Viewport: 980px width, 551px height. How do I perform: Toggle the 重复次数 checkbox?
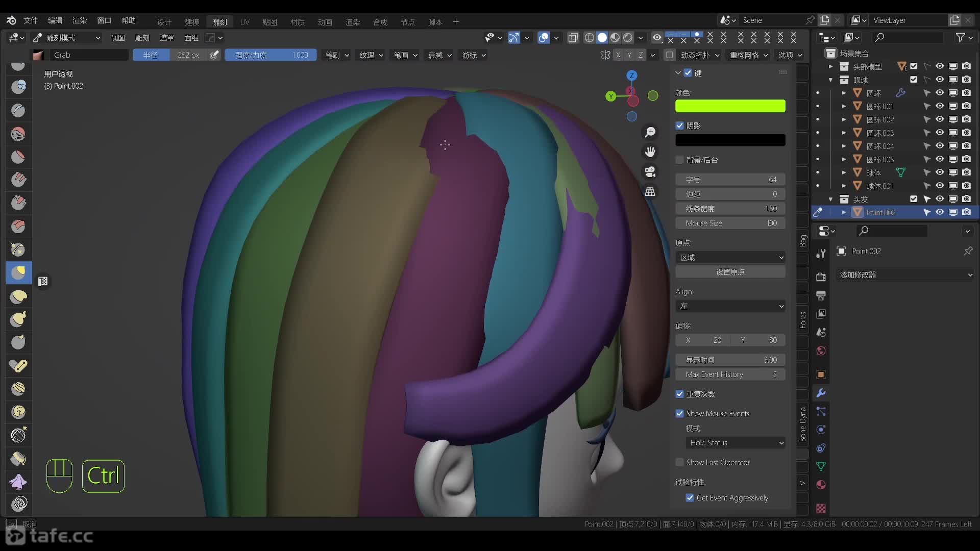coord(679,394)
